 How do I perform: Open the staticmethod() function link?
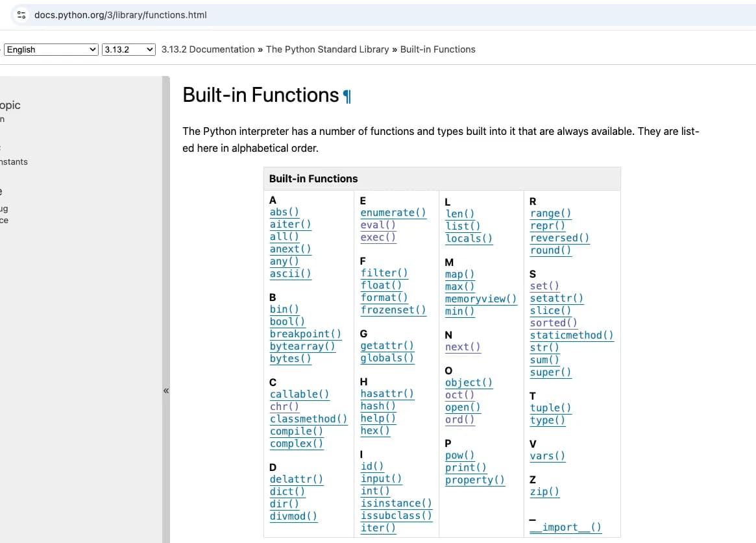(x=572, y=335)
